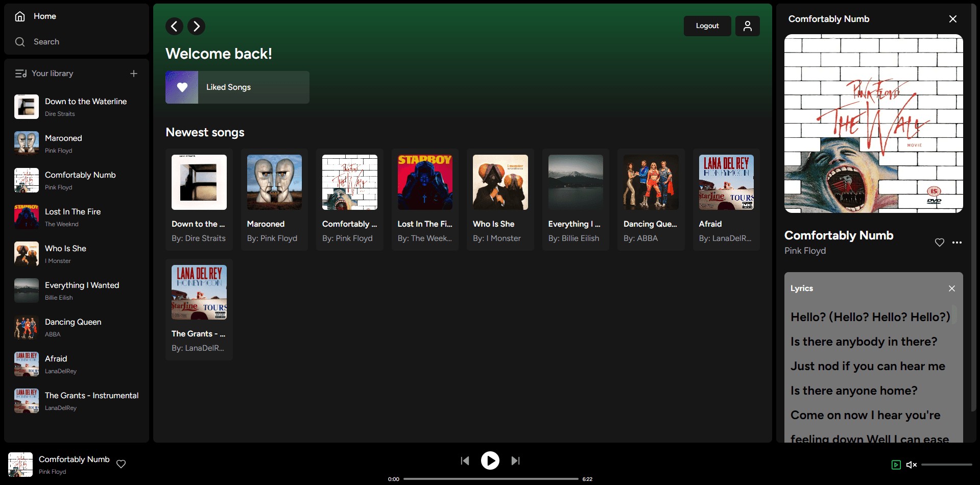The height and width of the screenshot is (485, 980).
Task: Open the user profile icon
Action: pos(748,26)
